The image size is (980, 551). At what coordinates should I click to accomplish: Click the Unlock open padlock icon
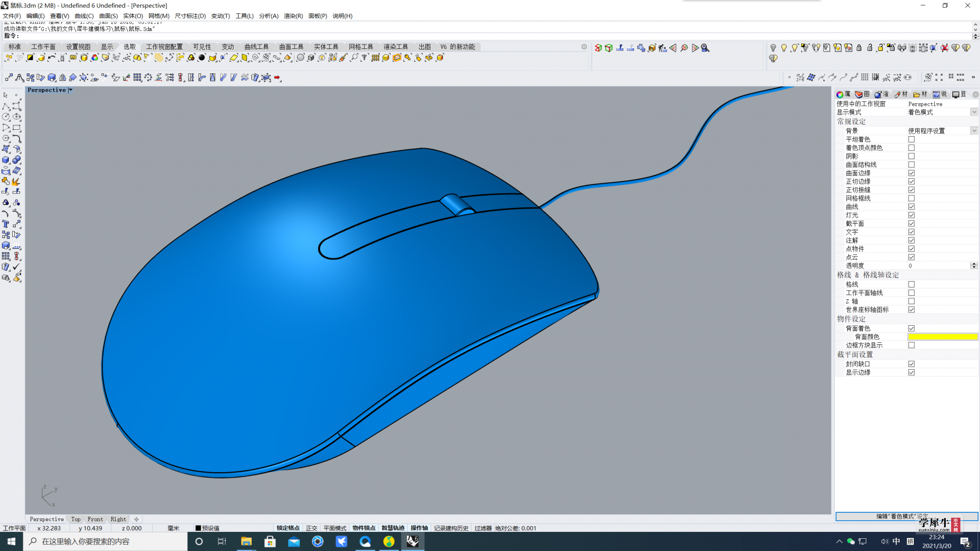(x=870, y=48)
